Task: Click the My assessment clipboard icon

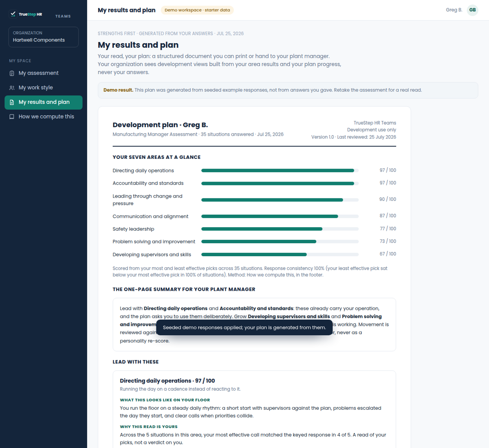Action: pyautogui.click(x=12, y=73)
